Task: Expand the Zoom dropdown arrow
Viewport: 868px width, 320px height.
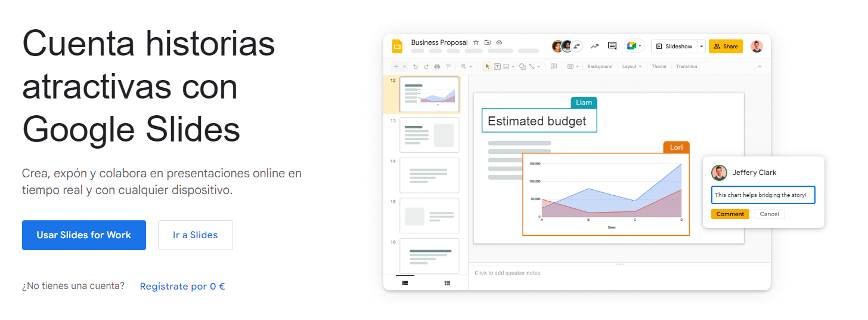Action: pyautogui.click(x=471, y=67)
